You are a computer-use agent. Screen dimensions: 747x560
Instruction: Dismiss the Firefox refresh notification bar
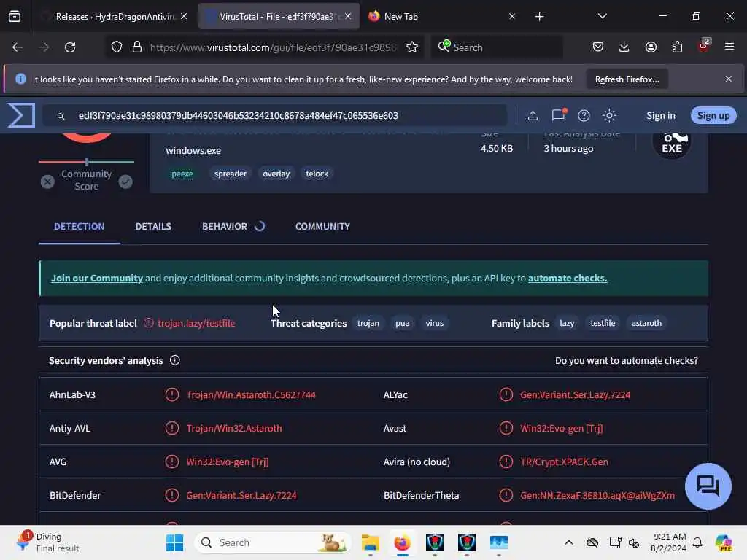[x=729, y=79]
